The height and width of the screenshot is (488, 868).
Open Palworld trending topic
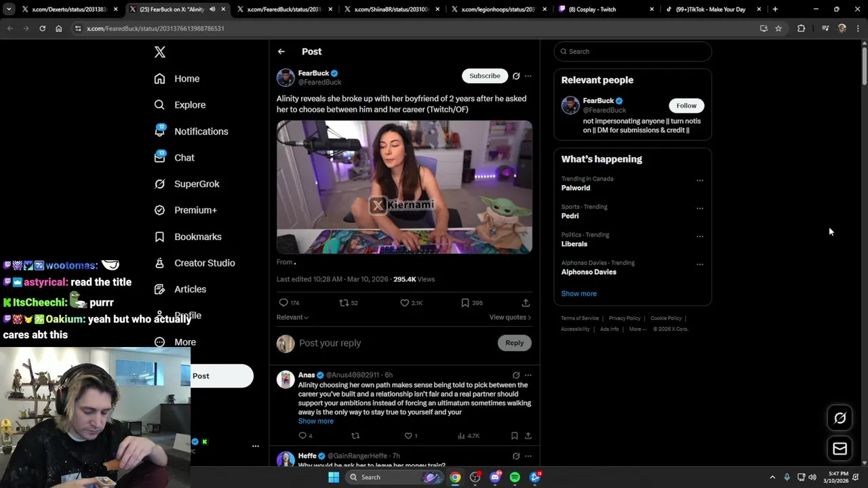tap(576, 188)
